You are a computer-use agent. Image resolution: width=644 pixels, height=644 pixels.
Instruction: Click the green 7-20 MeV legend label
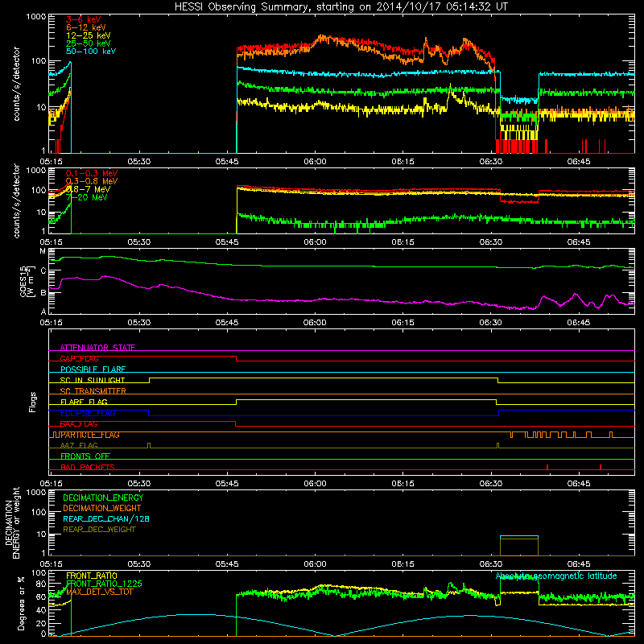click(x=87, y=197)
